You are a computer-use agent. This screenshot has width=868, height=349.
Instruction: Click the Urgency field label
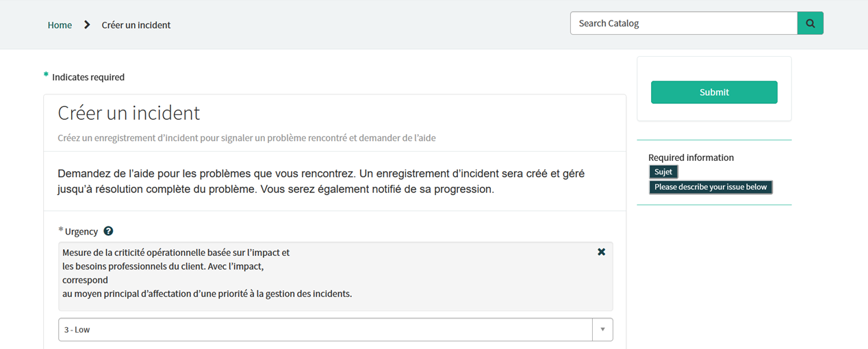(x=81, y=231)
